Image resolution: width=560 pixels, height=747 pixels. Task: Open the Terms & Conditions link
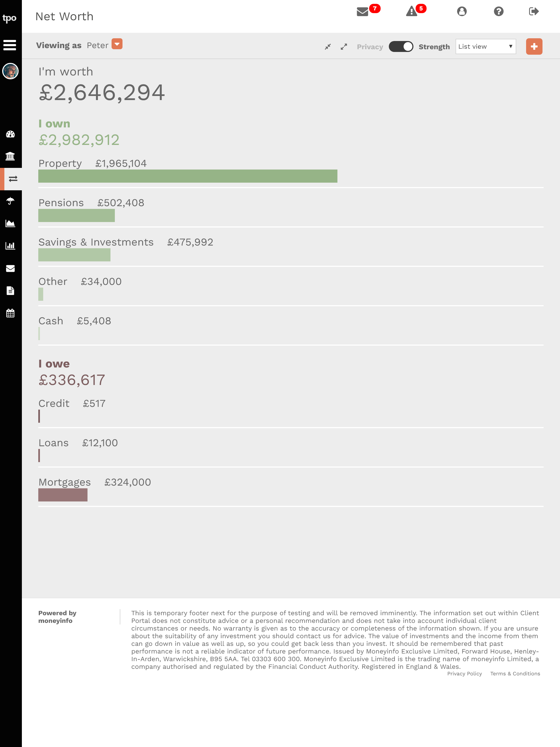point(515,673)
